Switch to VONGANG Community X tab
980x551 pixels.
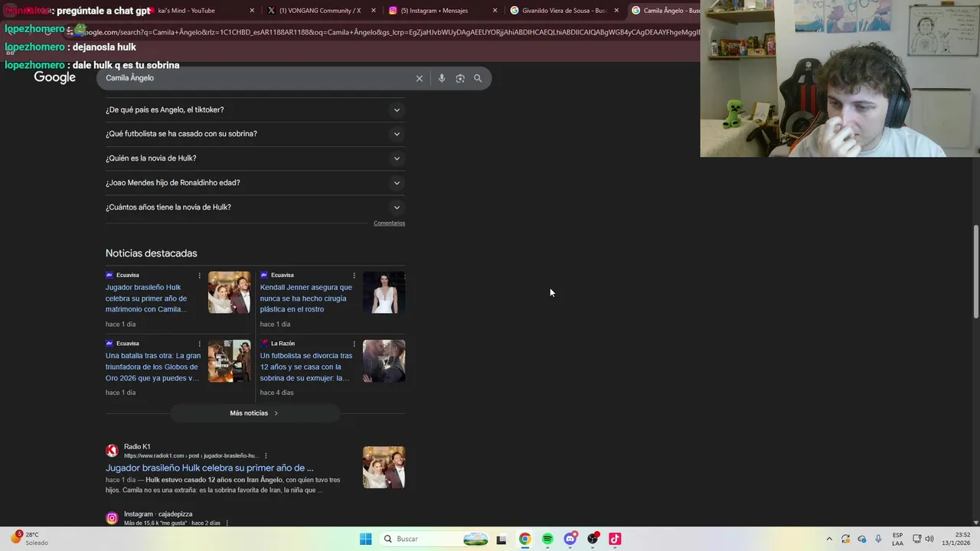pyautogui.click(x=321, y=11)
